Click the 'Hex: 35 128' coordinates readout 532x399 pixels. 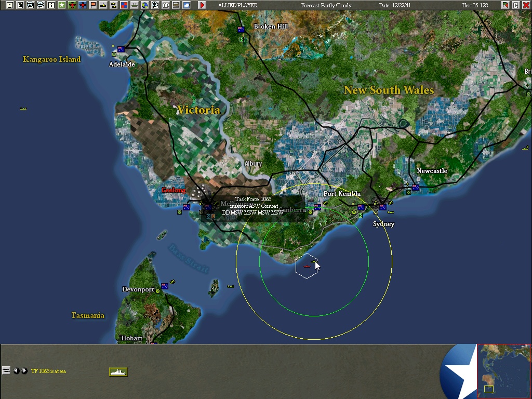click(475, 5)
